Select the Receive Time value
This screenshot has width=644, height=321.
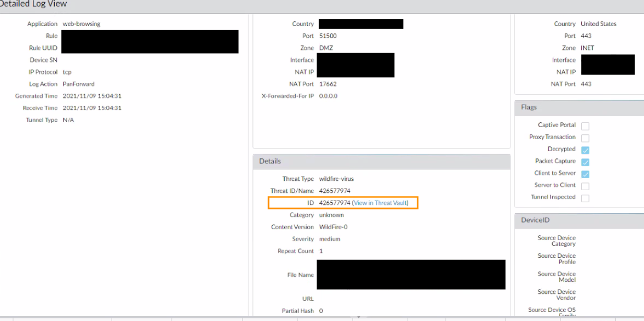pyautogui.click(x=92, y=108)
